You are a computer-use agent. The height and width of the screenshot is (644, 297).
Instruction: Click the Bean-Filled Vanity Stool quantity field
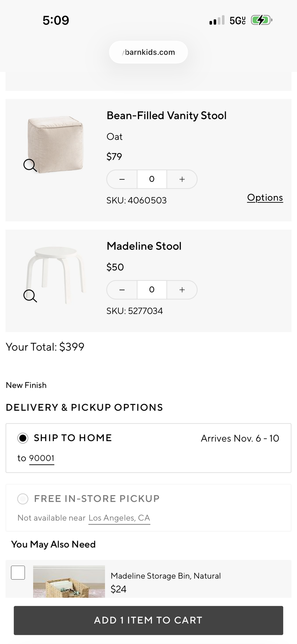tap(152, 179)
